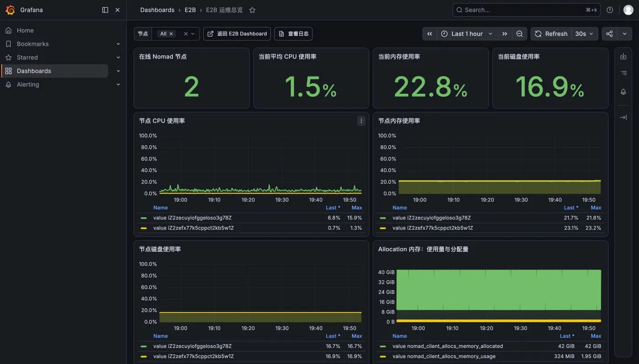639x364 pixels.
Task: Open the Last 1 hour time picker
Action: coord(467,34)
